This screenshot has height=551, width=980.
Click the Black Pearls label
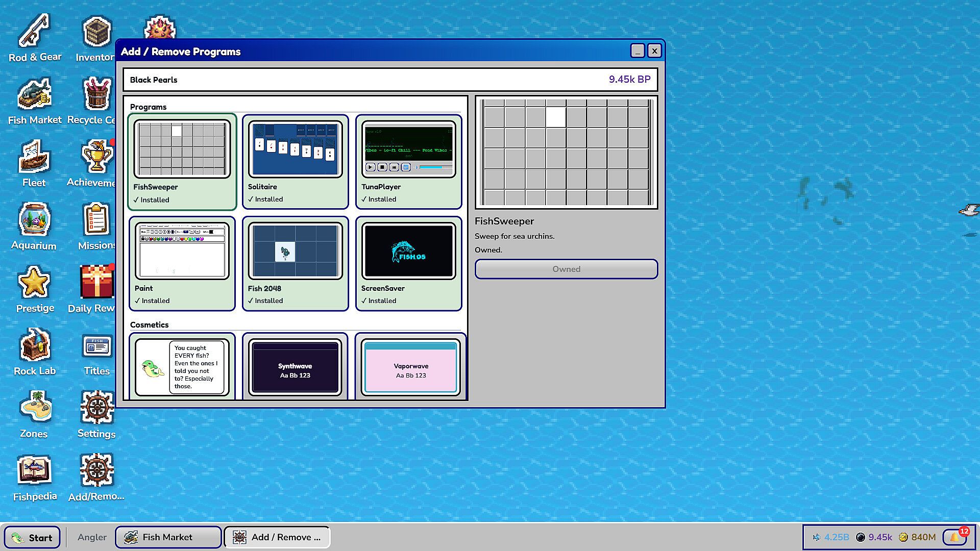154,80
